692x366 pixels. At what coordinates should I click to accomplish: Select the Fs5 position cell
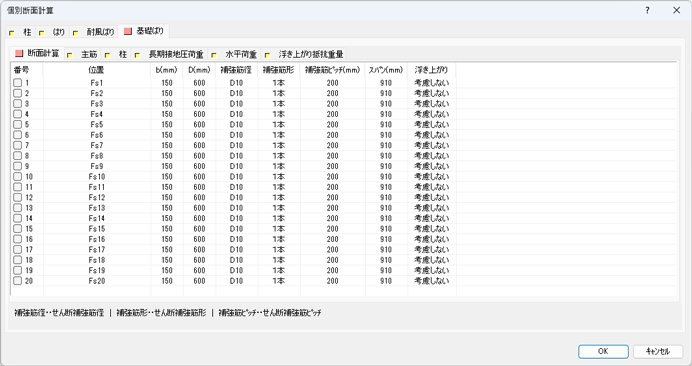[97, 125]
